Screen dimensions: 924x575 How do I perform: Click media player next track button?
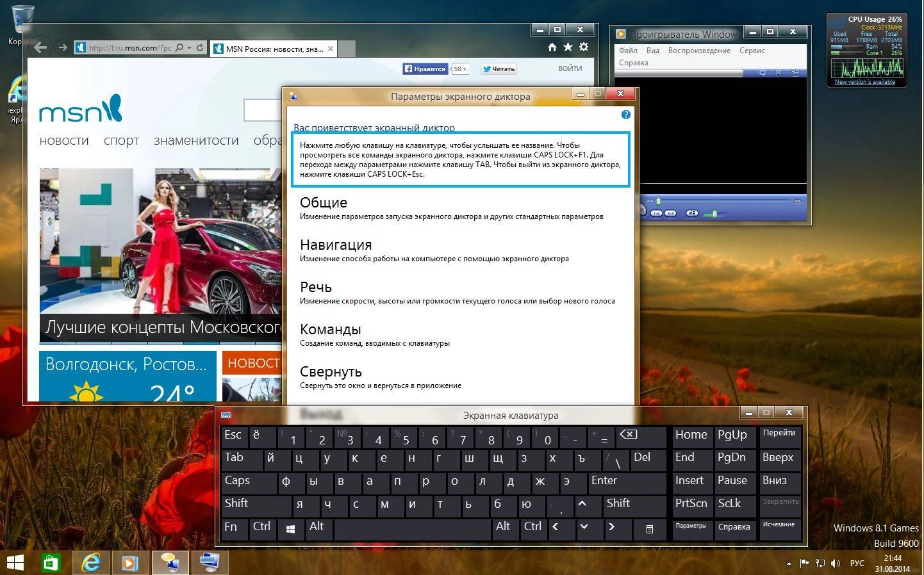pyautogui.click(x=670, y=213)
